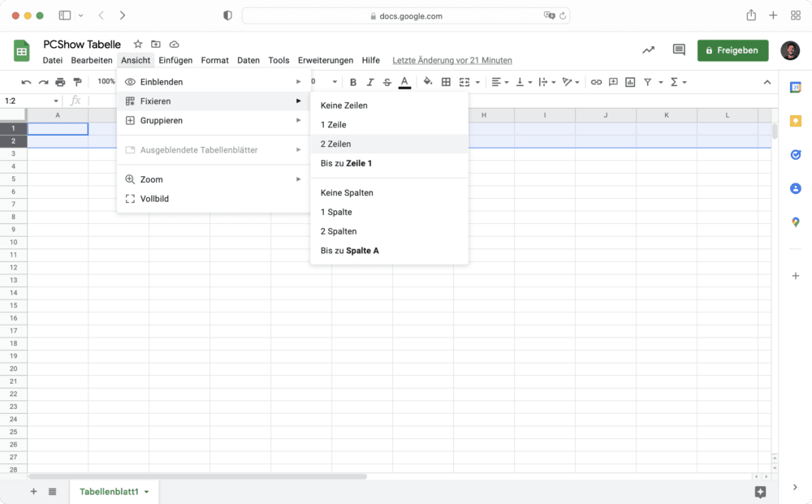Screen dimensions: 812x504
Task: Click the insert chart icon
Action: point(630,82)
